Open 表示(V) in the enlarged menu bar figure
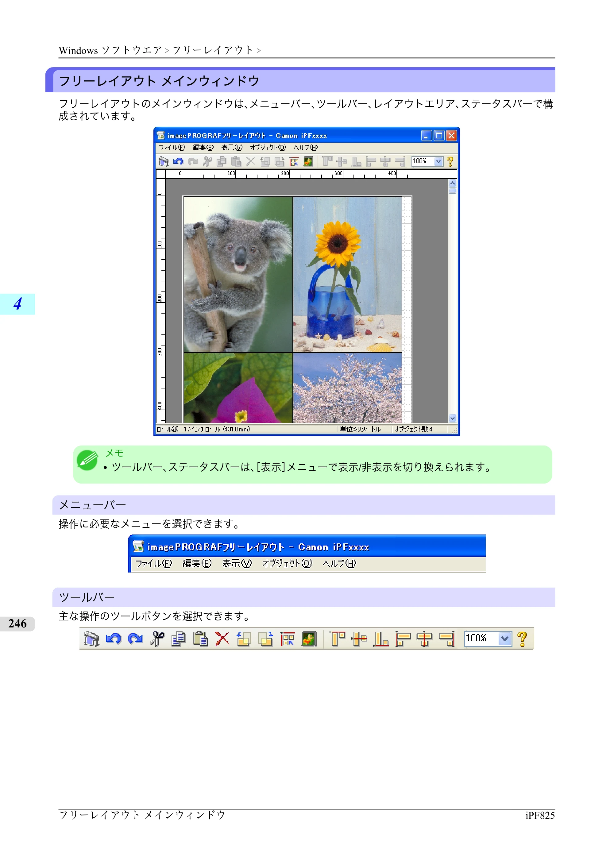 coord(237,563)
